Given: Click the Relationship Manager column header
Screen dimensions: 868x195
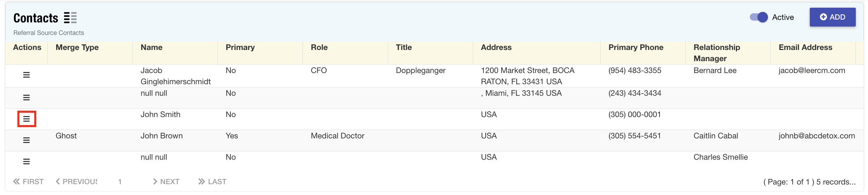Looking at the screenshot, I should (716, 53).
